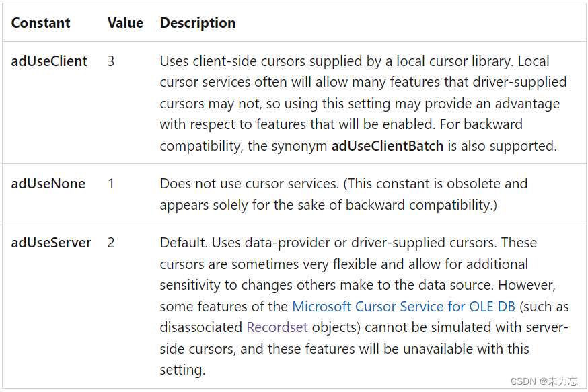Open the Microsoft Cursor Service for OLE DB link

click(x=404, y=307)
